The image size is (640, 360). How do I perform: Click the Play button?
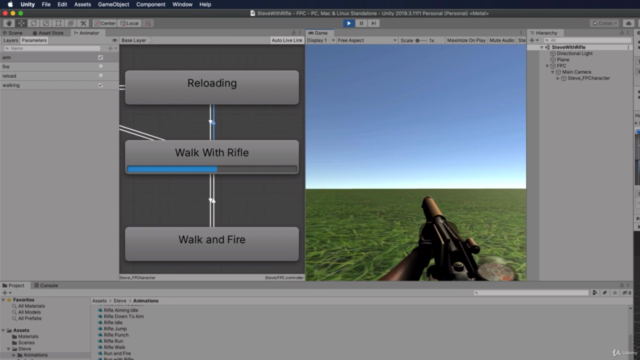pyautogui.click(x=349, y=23)
